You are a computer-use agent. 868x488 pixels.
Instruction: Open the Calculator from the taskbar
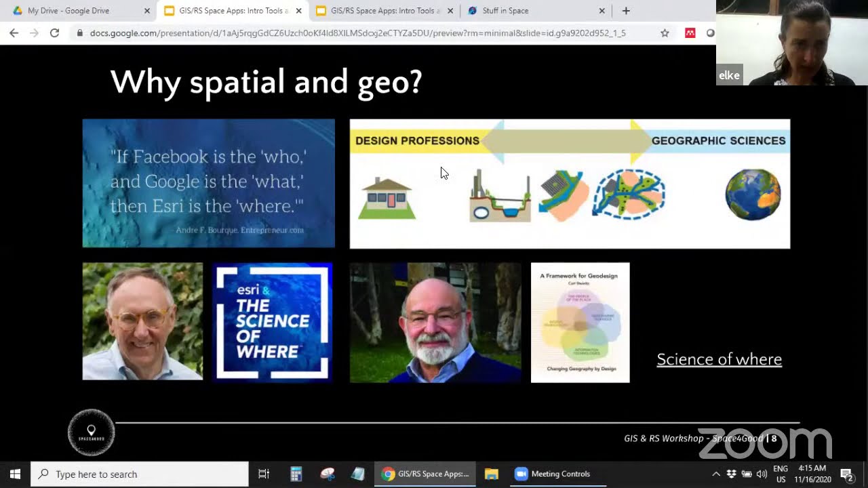click(296, 474)
